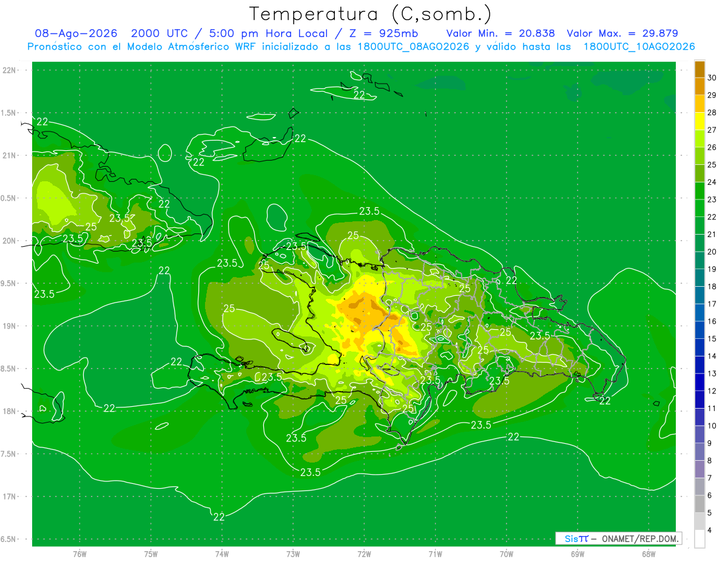
Task: Click the "69W" longitude axis label
Action: [578, 554]
